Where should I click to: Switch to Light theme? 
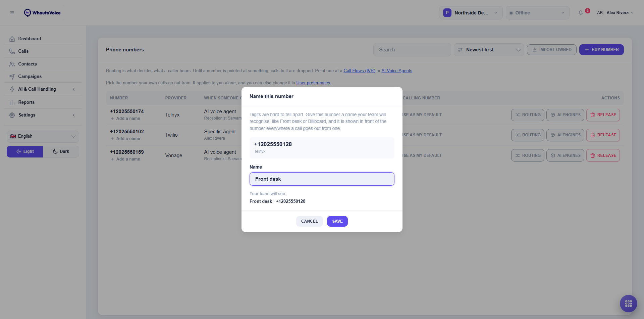point(25,151)
